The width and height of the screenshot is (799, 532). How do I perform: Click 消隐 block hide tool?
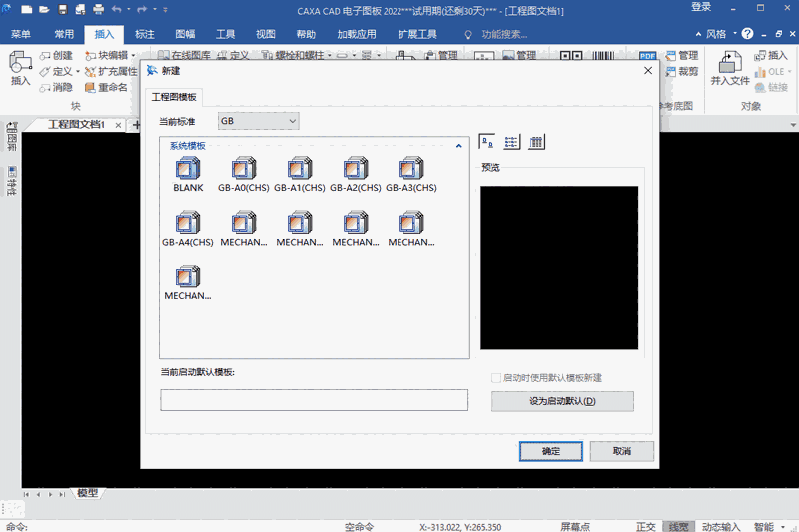click(56, 87)
